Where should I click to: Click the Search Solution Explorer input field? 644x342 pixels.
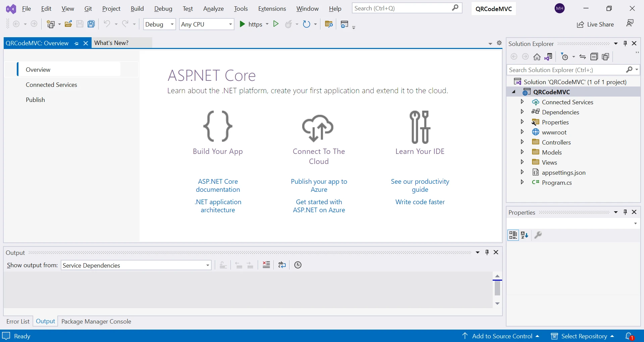(x=565, y=70)
